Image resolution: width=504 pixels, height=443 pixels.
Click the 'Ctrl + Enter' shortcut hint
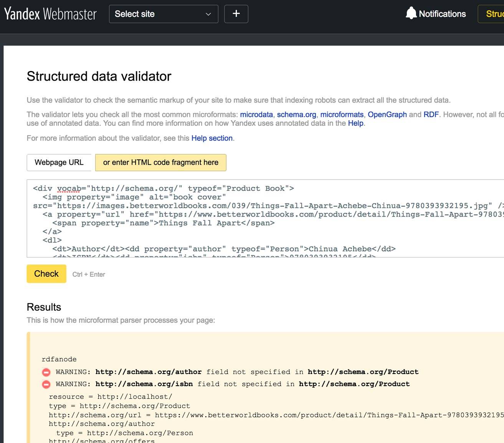pyautogui.click(x=89, y=274)
